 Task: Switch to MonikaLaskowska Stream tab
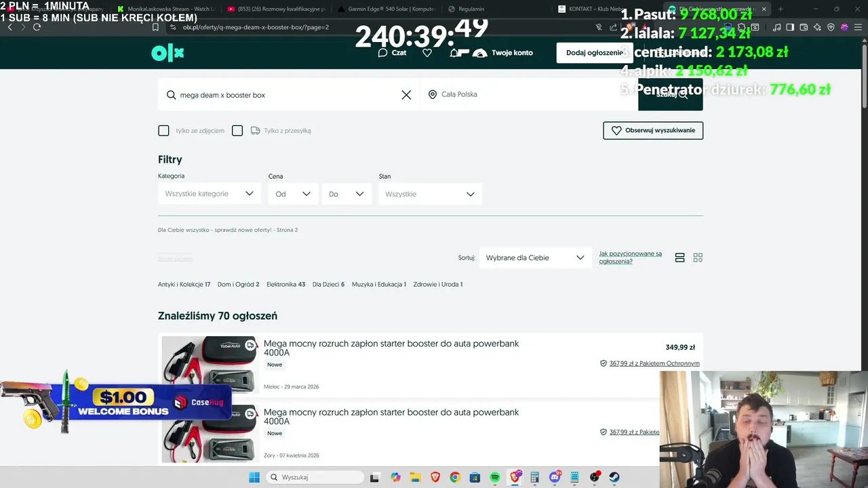(166, 9)
